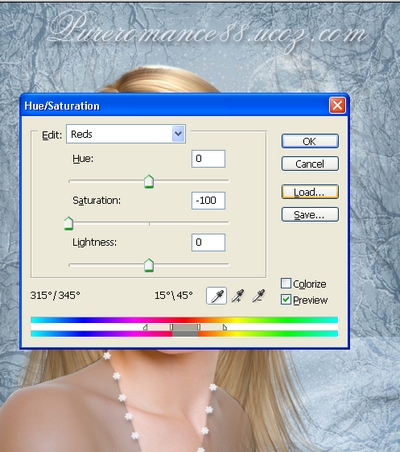The image size is (400, 452).
Task: Uncheck the Preview checkbox
Action: click(286, 300)
